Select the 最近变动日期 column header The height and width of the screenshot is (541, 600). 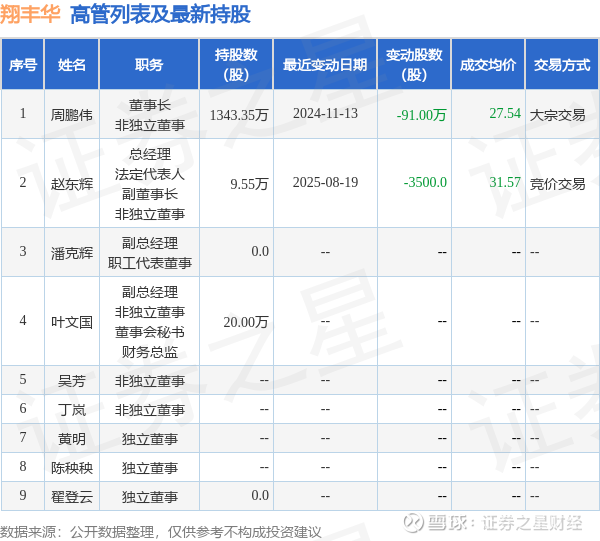(x=325, y=64)
